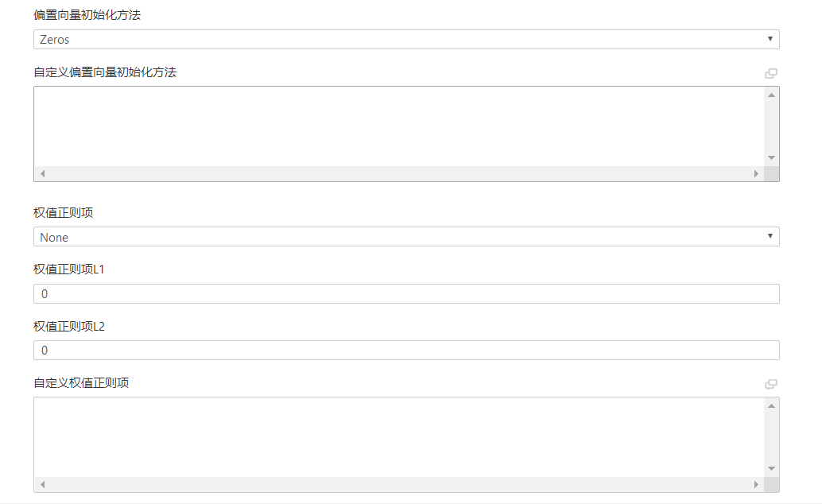Click horizontal scrollbar track of 自定义权值正则项 box
This screenshot has width=822, height=504.
click(x=399, y=485)
